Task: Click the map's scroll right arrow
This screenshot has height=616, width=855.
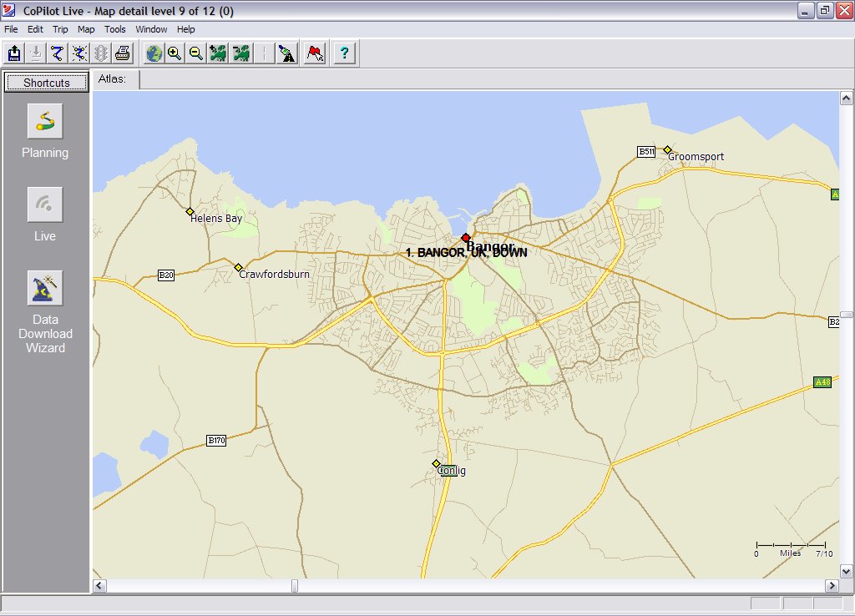Action: tap(832, 585)
